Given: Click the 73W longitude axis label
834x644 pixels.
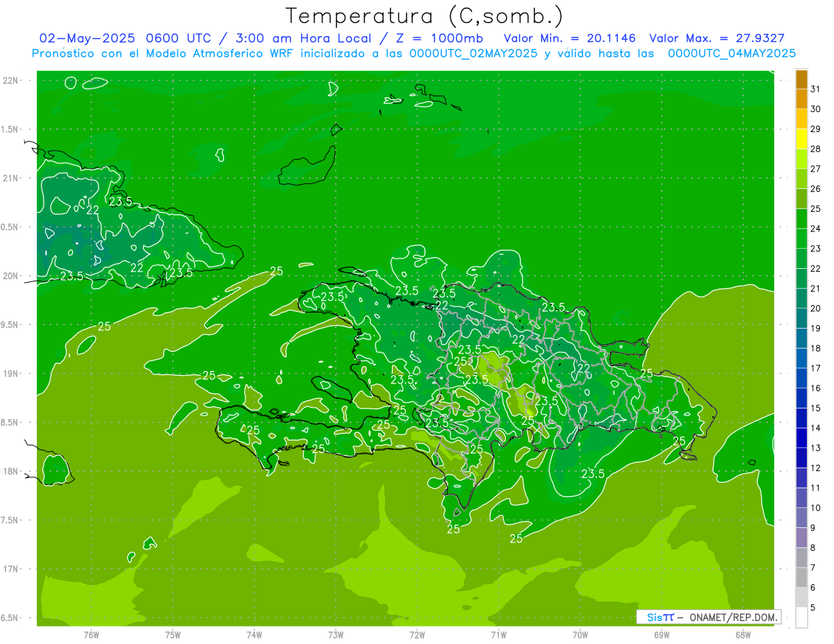Looking at the screenshot, I should coord(336,635).
